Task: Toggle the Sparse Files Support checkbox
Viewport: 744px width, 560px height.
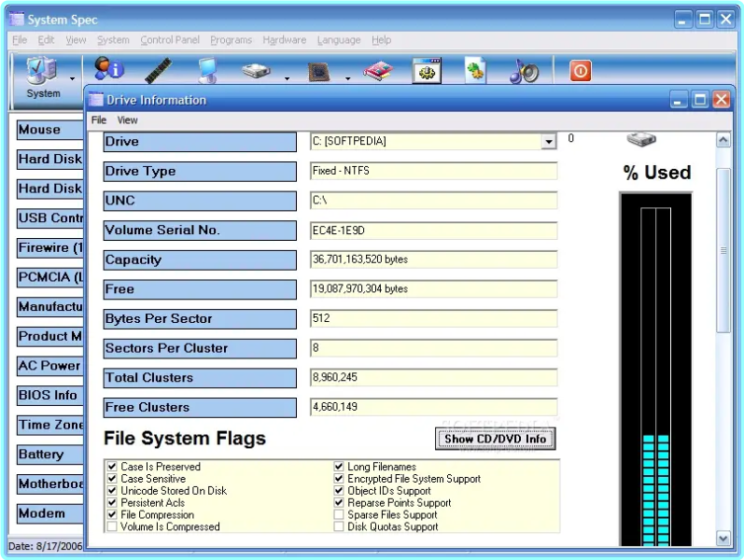Action: [x=339, y=514]
